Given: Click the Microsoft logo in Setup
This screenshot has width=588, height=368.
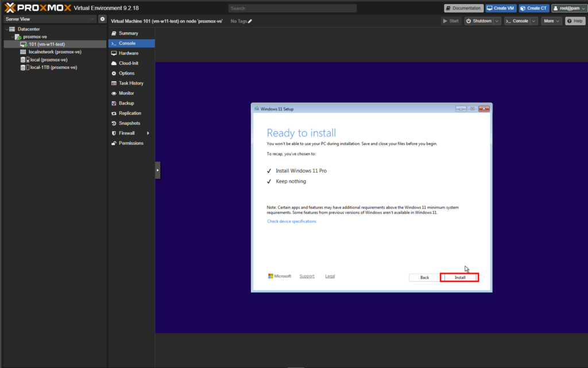Looking at the screenshot, I should (x=280, y=276).
